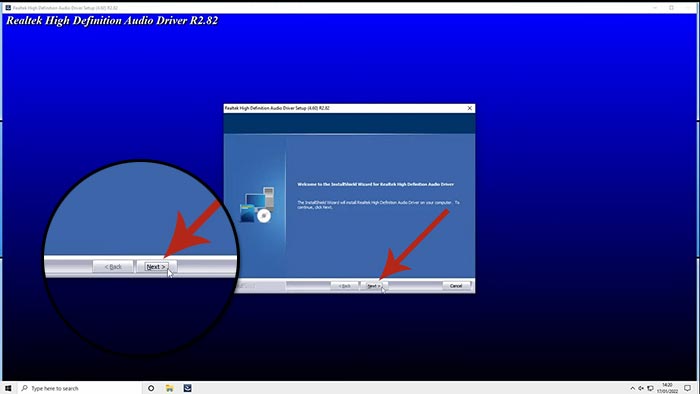Open the Action Center notifications icon

point(688,388)
